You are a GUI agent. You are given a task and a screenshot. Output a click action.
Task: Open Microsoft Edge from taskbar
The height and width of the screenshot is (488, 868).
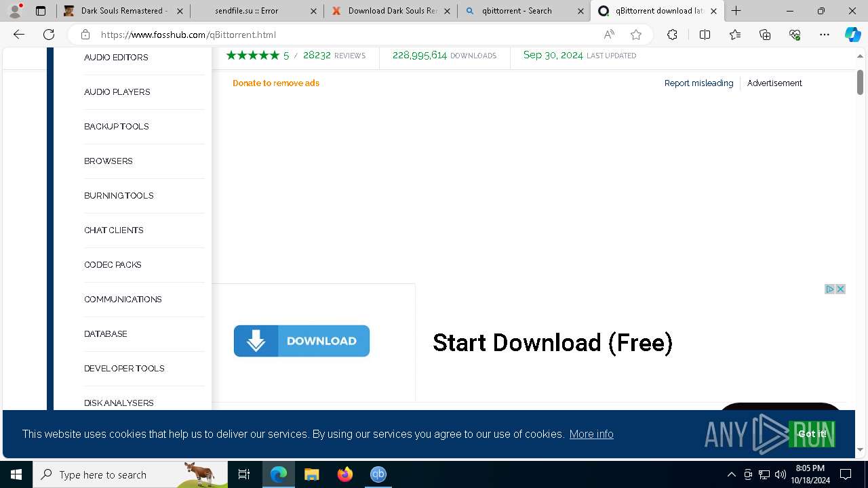click(x=279, y=474)
